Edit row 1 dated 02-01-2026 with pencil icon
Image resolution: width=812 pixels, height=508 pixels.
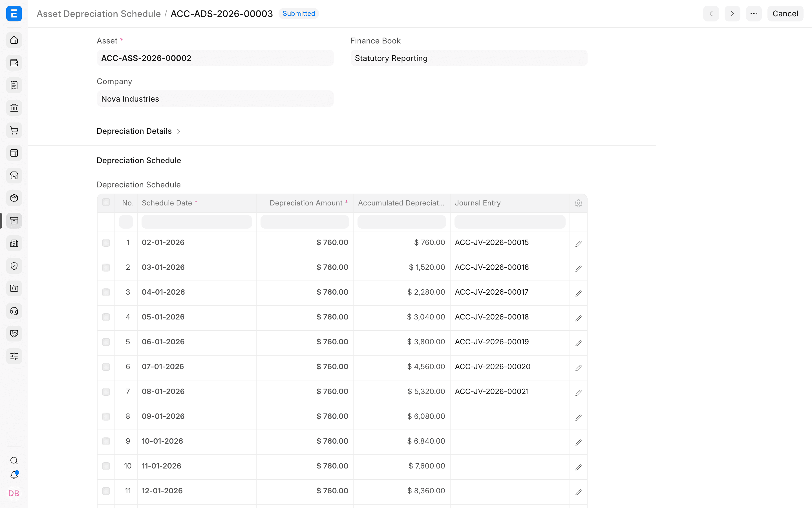tap(578, 244)
